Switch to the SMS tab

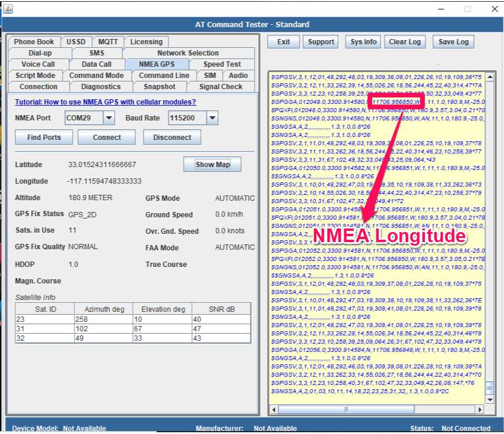(x=97, y=53)
